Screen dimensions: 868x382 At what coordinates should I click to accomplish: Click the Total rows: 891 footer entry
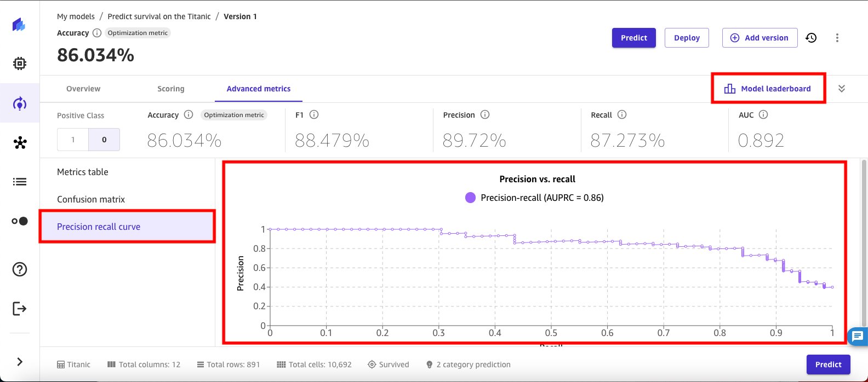(229, 364)
